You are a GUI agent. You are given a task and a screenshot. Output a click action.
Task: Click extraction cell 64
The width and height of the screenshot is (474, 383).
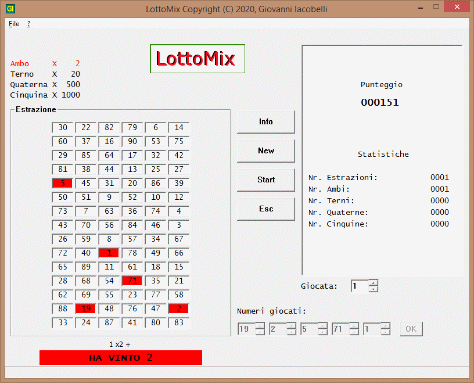tap(109, 155)
